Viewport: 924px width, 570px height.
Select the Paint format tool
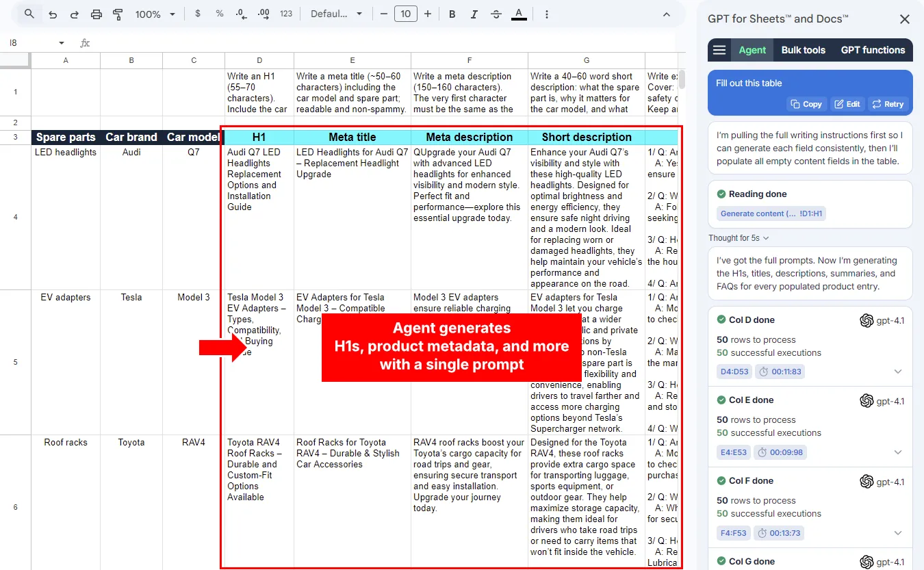(x=116, y=13)
